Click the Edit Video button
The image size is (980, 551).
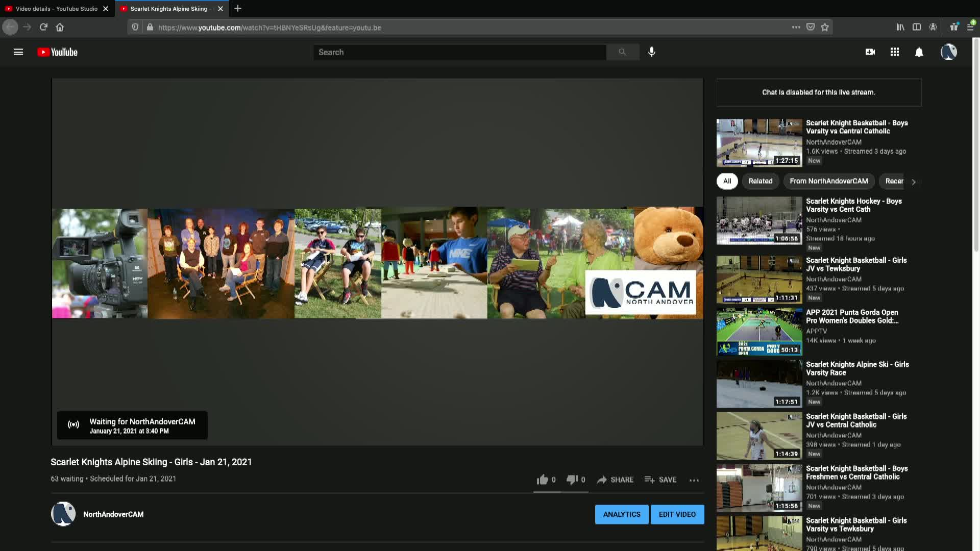[x=677, y=514]
